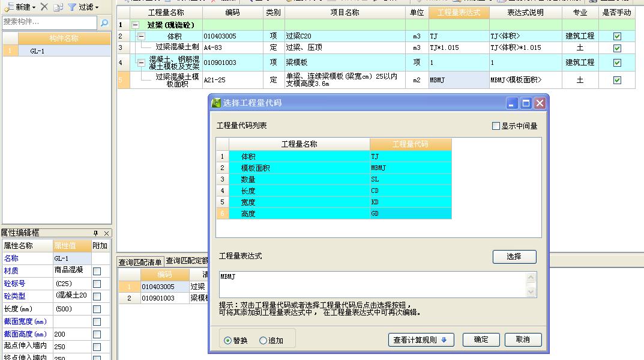Select row 010901003 in the matching list

coord(163,298)
